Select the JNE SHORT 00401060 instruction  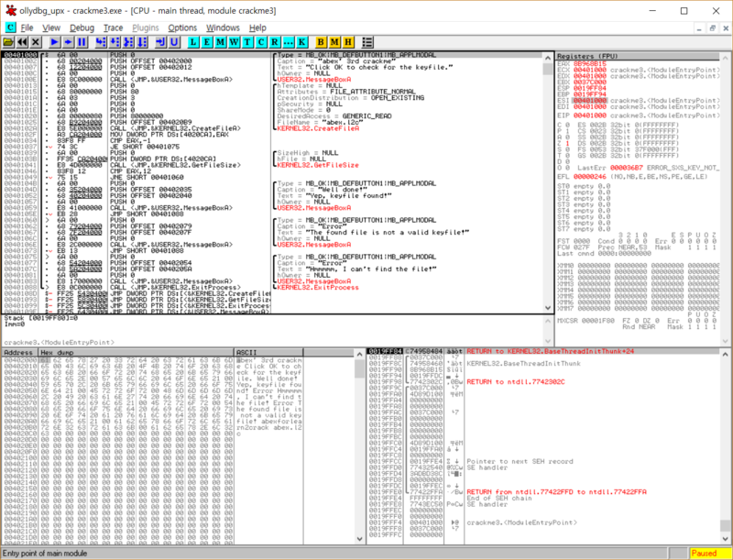[147, 177]
